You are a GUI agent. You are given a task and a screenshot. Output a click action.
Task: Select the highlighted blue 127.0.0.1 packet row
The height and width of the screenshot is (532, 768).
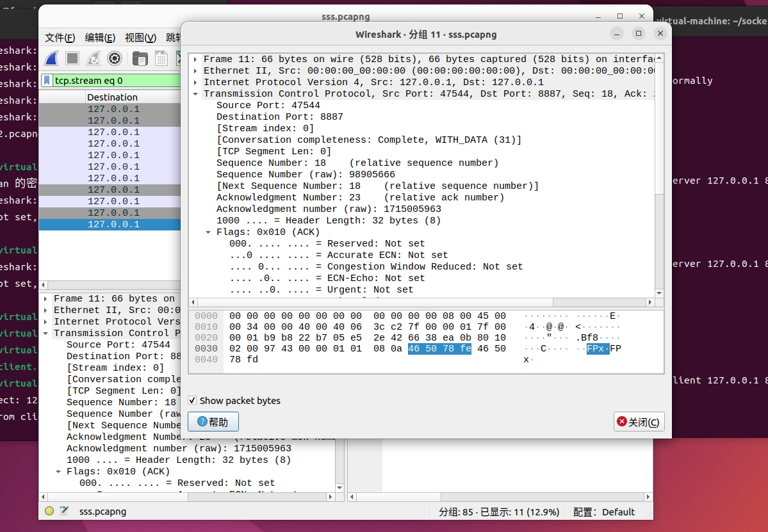110,224
